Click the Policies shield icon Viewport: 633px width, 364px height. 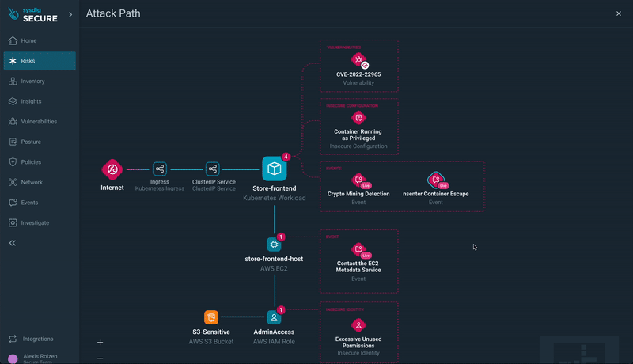(13, 162)
